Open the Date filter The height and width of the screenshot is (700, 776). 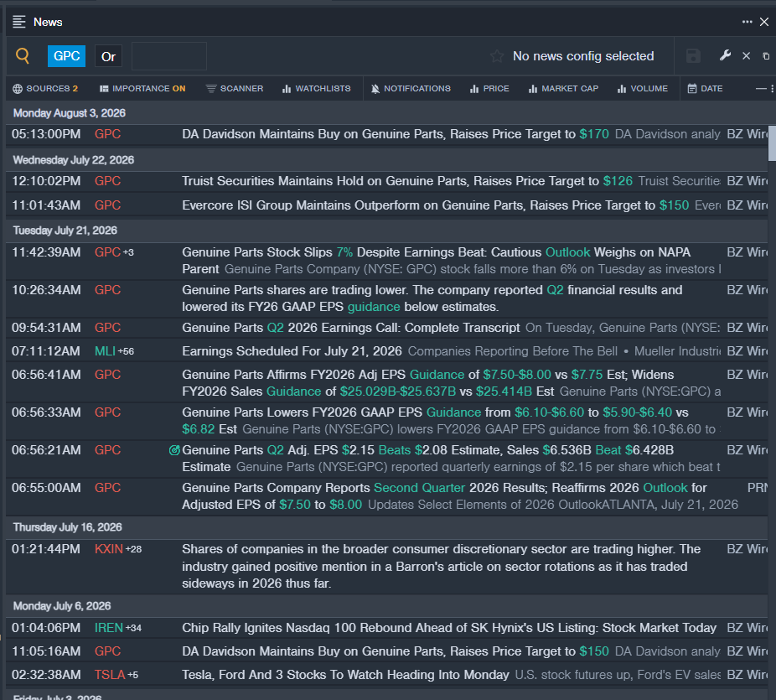click(706, 89)
